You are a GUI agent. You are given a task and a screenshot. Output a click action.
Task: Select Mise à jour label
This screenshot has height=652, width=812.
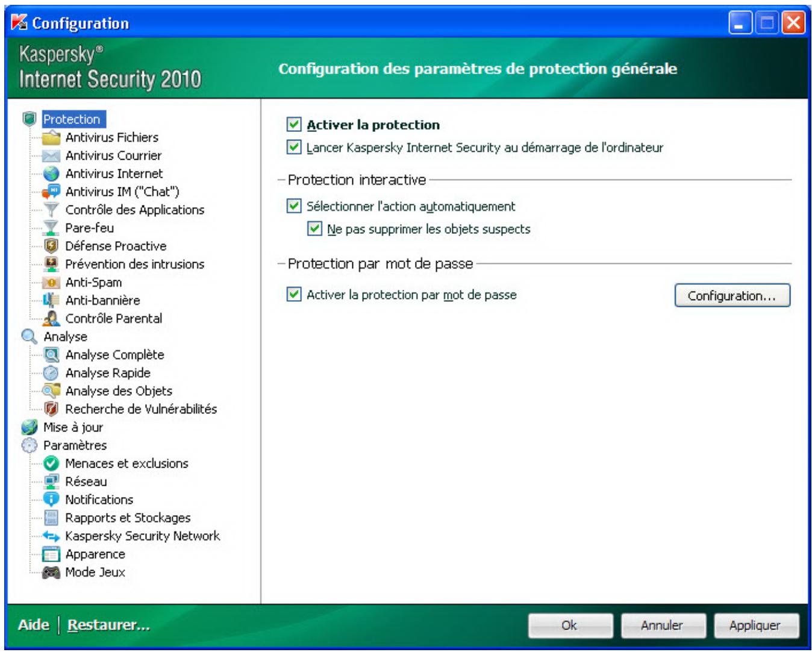73,427
